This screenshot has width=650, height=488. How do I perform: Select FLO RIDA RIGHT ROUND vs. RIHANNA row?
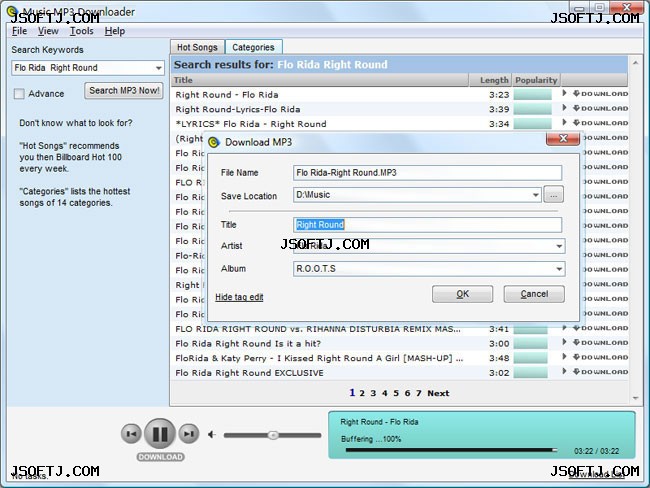(x=318, y=329)
